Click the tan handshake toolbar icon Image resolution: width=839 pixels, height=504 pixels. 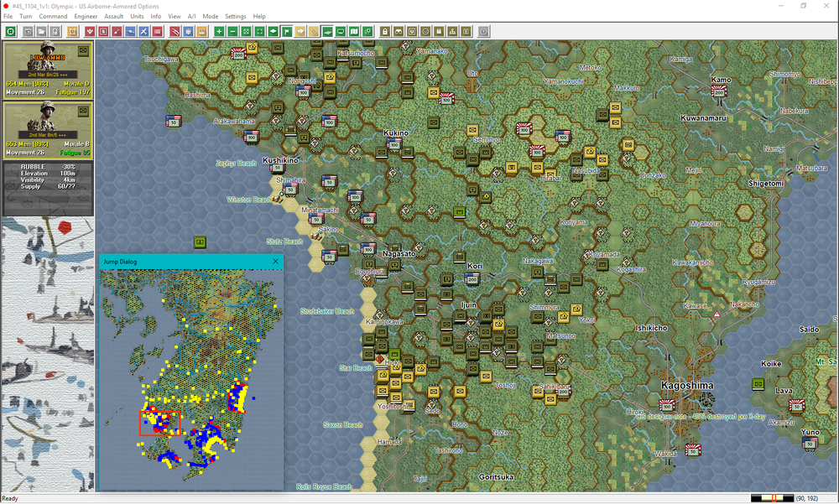point(300,32)
